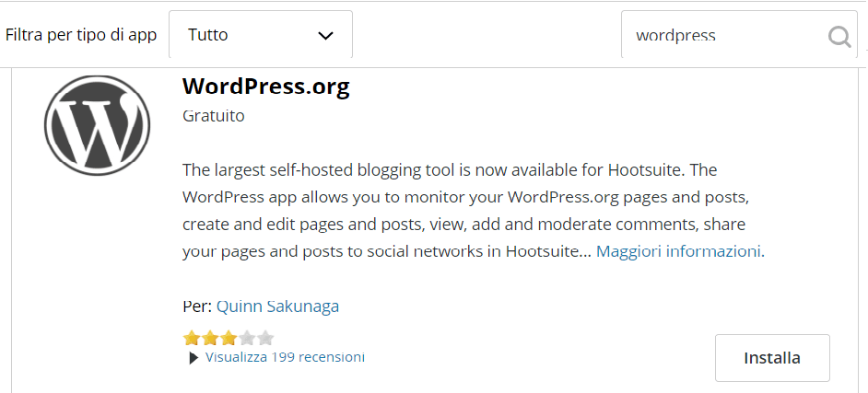Screen dimensions: 868x393
Task: Click the first gold rating star
Action: [191, 338]
